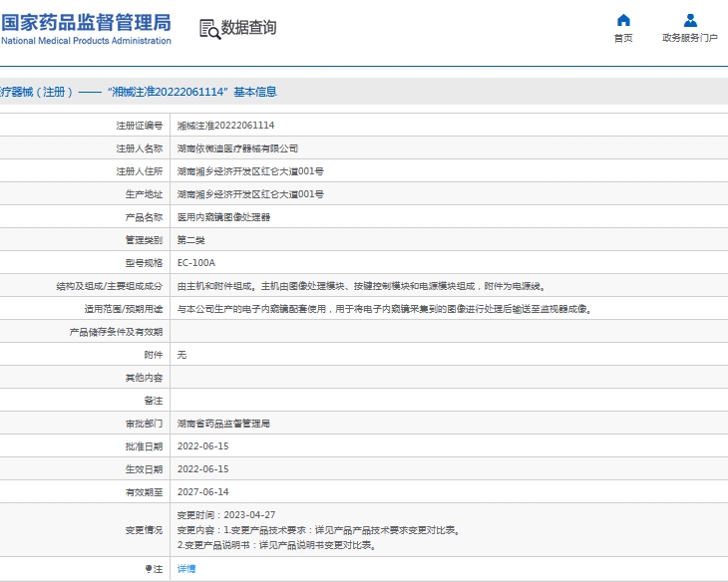Click the 注册证编号 field label

tap(140, 126)
